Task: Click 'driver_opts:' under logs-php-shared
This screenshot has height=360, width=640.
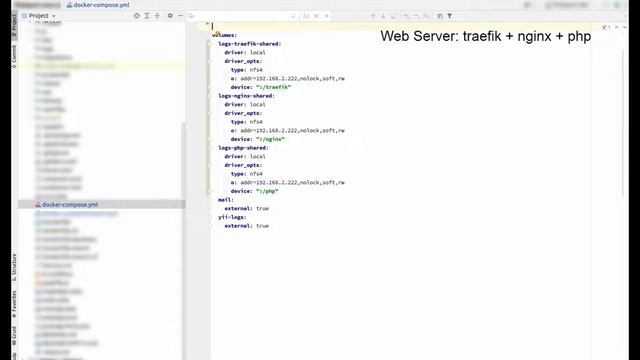Action: pos(243,165)
